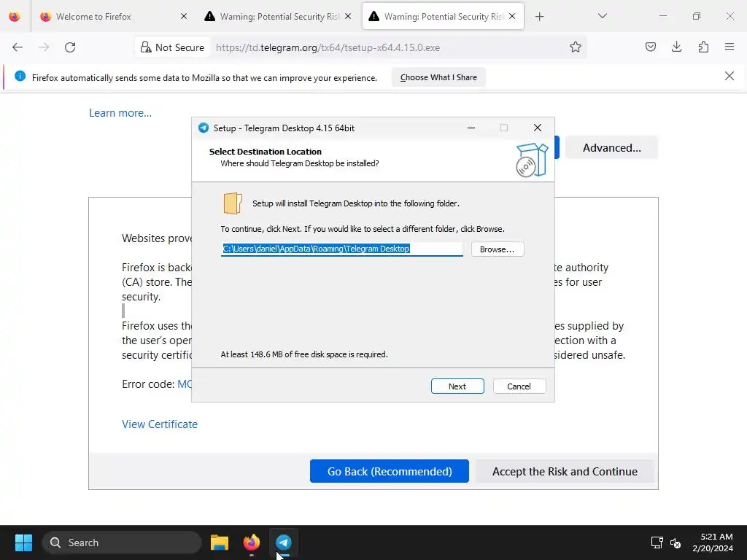Viewport: 747px width, 560px height.
Task: Click the destination folder path field
Action: tap(341, 249)
